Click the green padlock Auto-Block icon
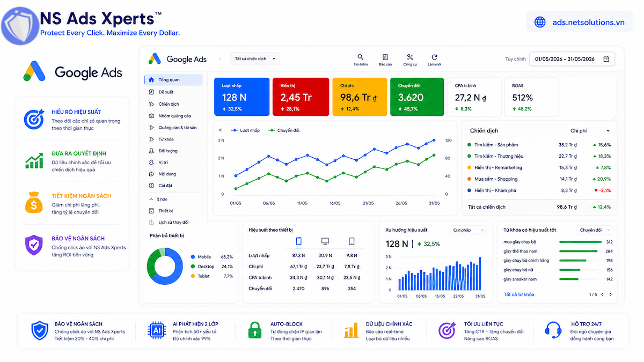The width and height of the screenshot is (644, 362). click(x=255, y=330)
